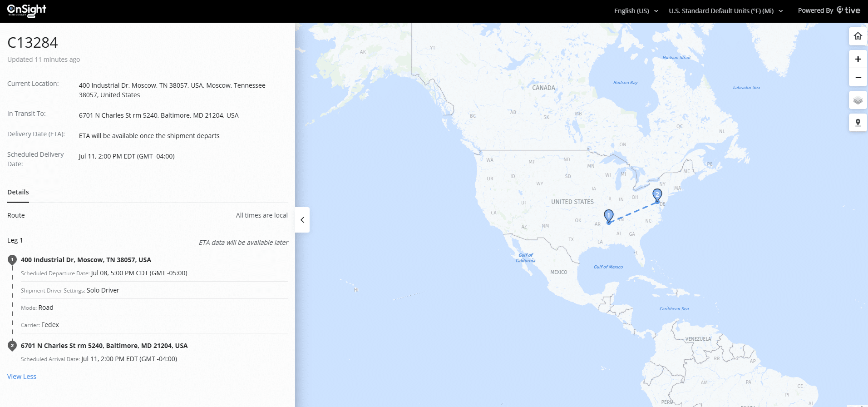Click the UNITED STATES map label
This screenshot has height=407, width=868.
pos(572,202)
